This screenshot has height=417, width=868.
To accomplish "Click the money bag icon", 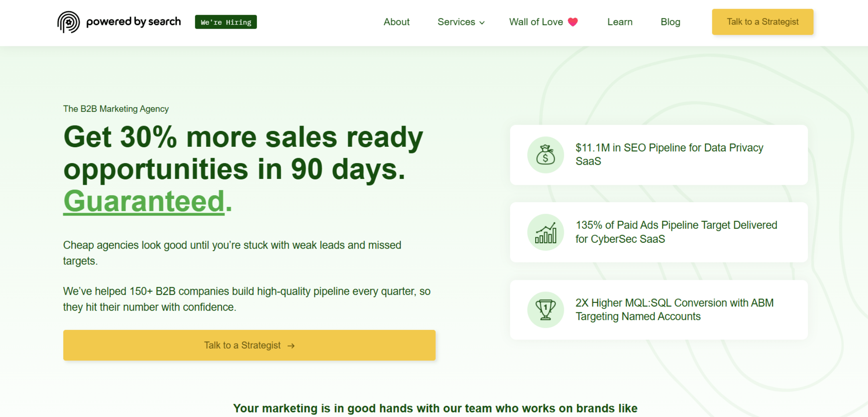I will tap(546, 155).
